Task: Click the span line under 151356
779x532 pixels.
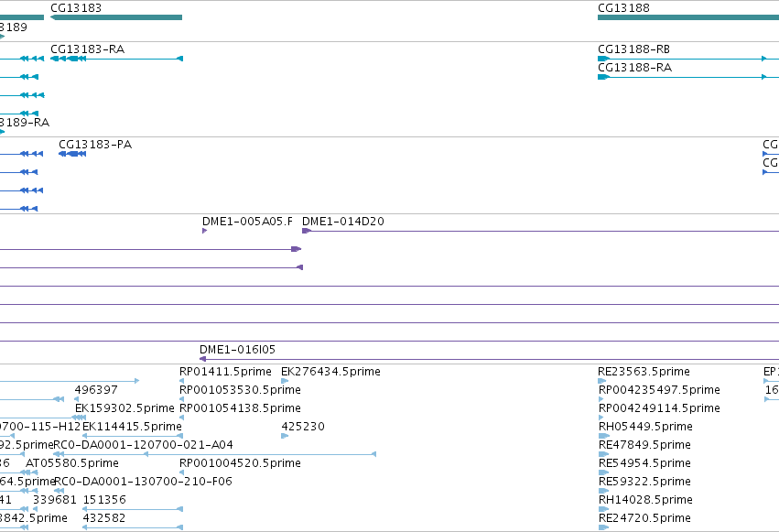Action: point(132,509)
